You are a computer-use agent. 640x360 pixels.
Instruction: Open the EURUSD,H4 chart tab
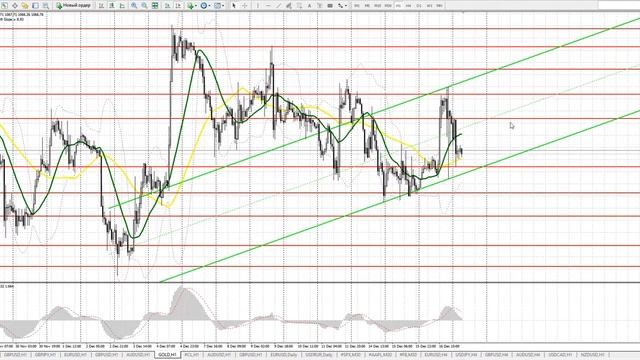pyautogui.click(x=436, y=355)
